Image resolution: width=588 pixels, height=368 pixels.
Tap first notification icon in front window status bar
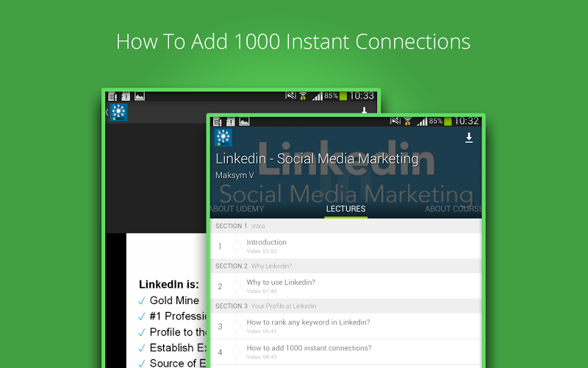[x=218, y=121]
